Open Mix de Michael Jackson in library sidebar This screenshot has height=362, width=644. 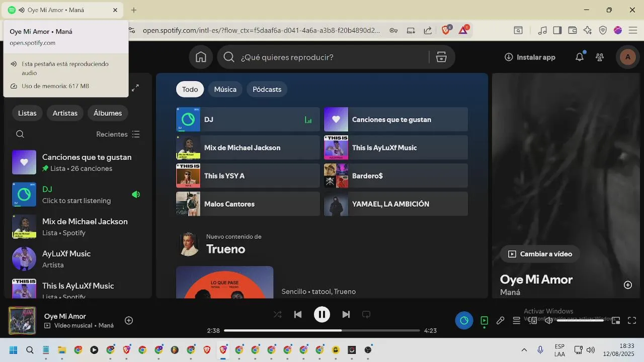pos(78,227)
